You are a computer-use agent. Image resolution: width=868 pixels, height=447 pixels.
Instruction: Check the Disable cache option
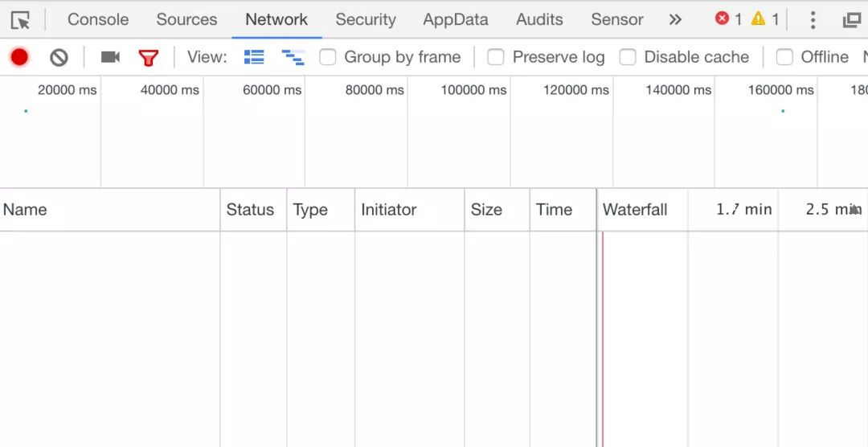pos(628,57)
